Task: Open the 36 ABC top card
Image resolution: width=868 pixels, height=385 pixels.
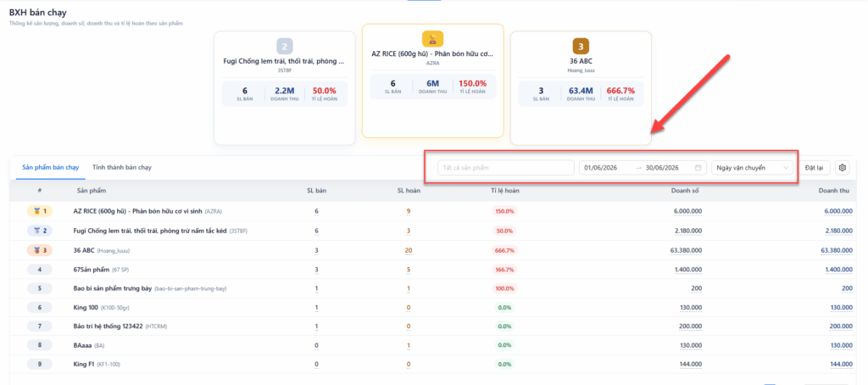Action: 581,87
